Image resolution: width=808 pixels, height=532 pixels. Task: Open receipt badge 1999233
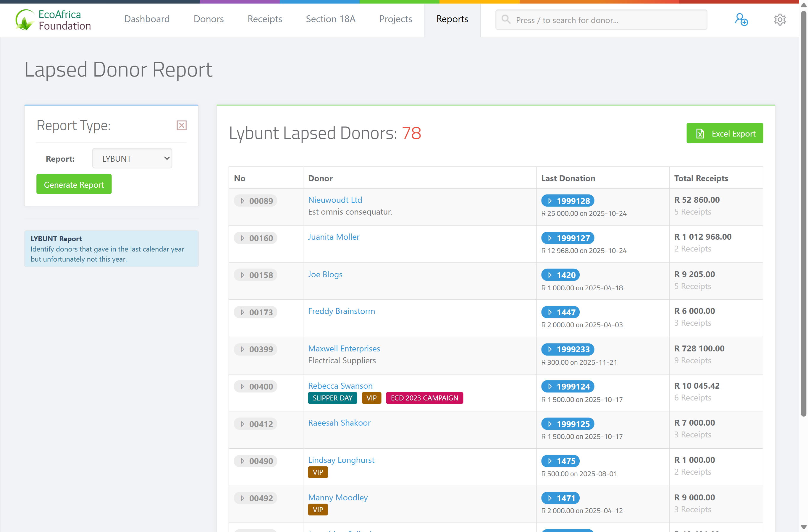coord(568,349)
